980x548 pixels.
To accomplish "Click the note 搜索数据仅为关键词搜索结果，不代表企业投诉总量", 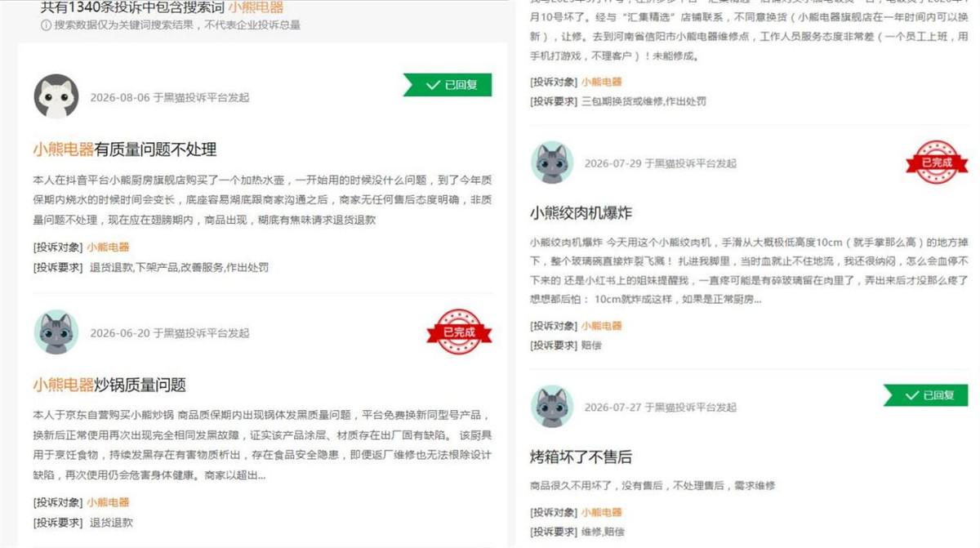I will tap(176, 25).
